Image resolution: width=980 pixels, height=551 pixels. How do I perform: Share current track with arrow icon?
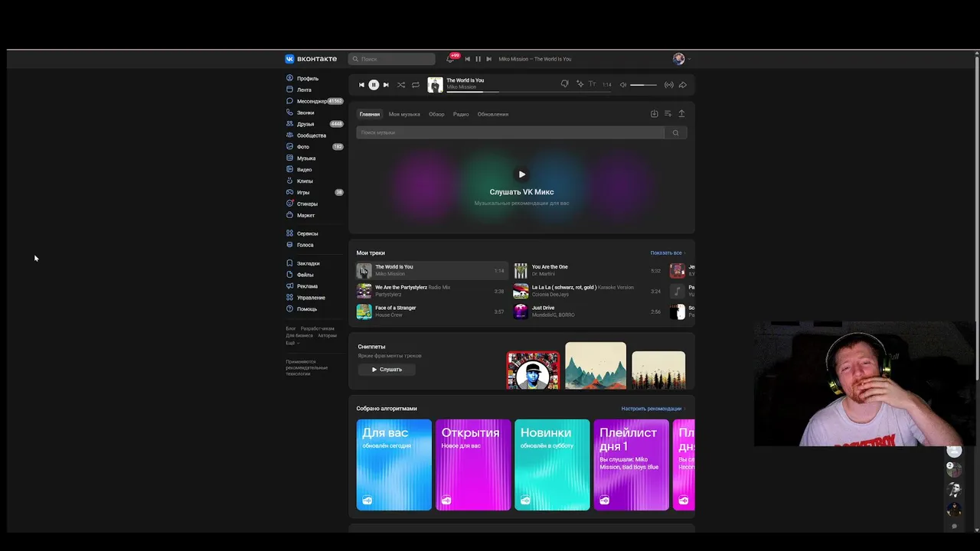click(x=682, y=85)
